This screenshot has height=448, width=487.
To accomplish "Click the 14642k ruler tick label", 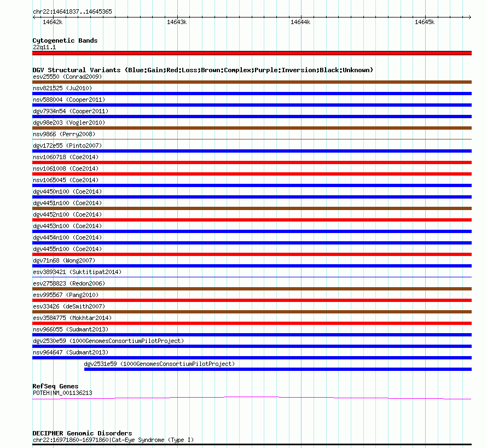I will (x=53, y=22).
